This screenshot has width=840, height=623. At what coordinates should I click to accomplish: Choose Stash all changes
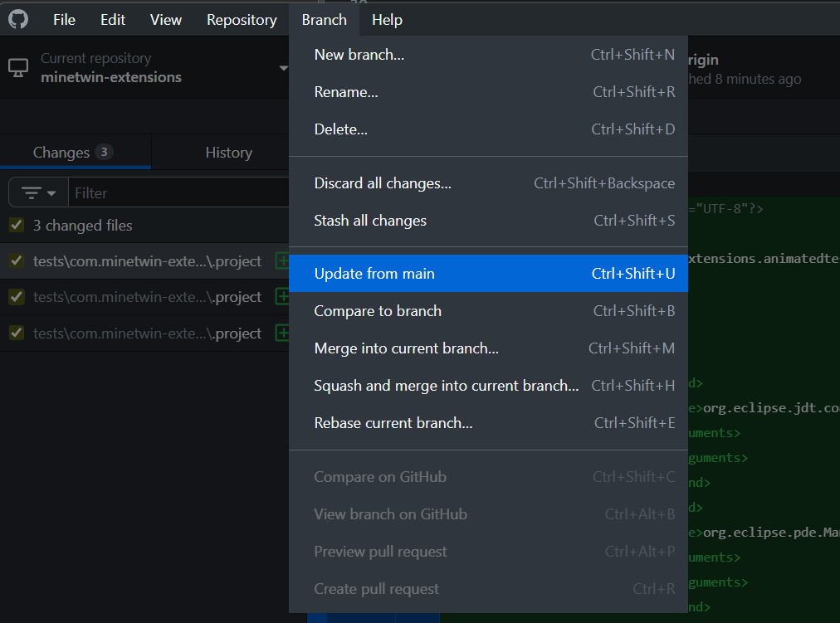(x=488, y=221)
